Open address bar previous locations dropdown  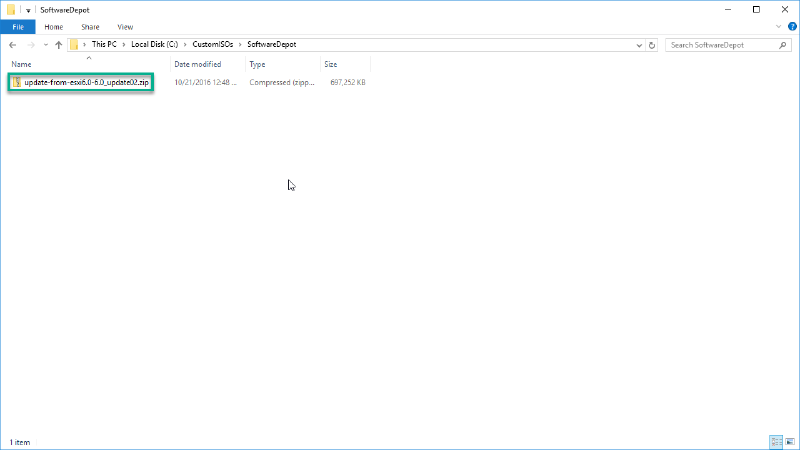coord(639,45)
